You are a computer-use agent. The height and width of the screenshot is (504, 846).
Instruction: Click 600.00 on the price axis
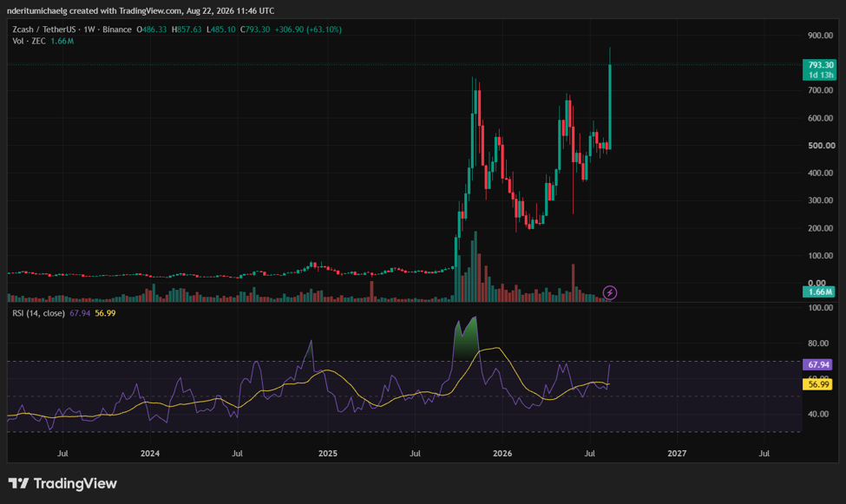coord(821,118)
